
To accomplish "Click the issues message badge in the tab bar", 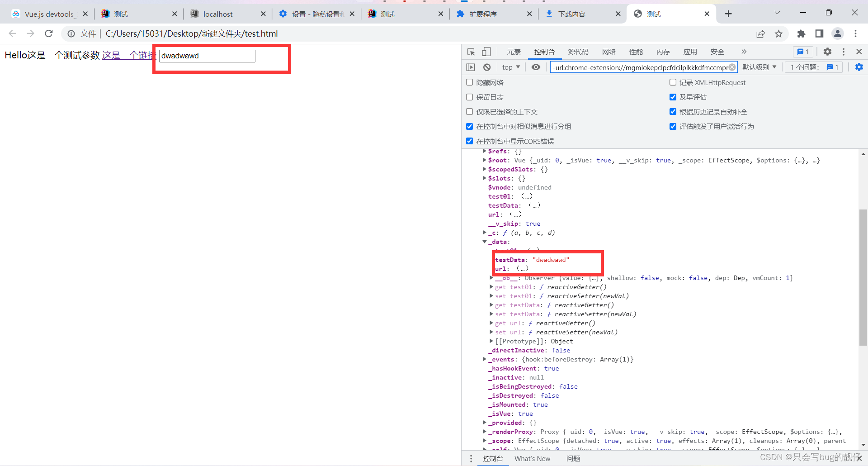I will tap(803, 52).
